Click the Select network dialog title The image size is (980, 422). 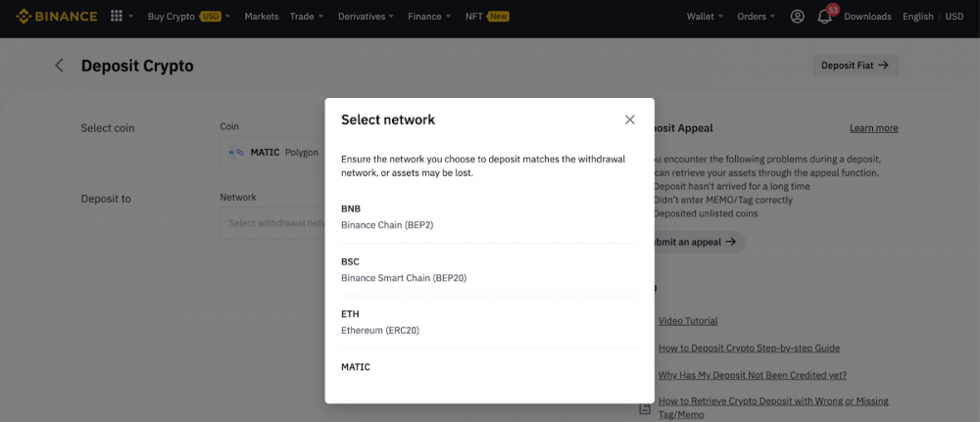tap(388, 119)
